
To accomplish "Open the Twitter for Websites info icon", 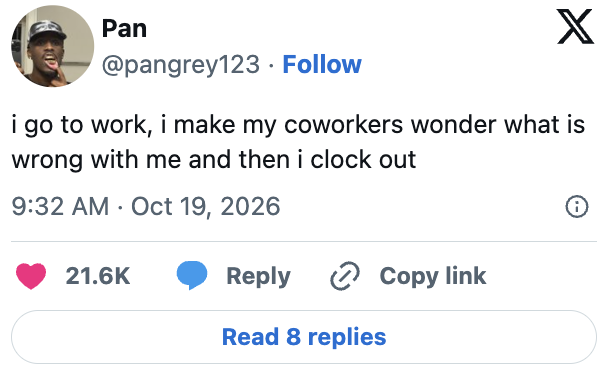I will click(576, 206).
